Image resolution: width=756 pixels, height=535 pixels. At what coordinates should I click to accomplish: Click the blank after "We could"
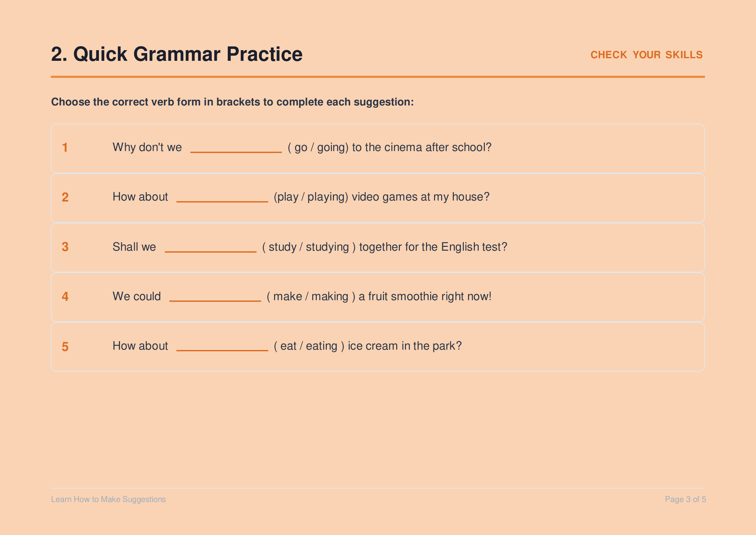[x=215, y=301]
